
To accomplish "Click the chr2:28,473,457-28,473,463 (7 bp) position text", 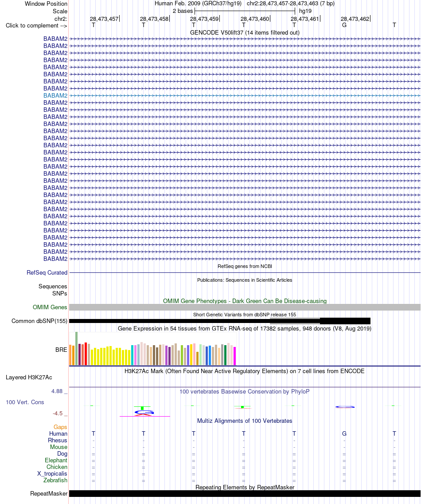I will point(291,4).
